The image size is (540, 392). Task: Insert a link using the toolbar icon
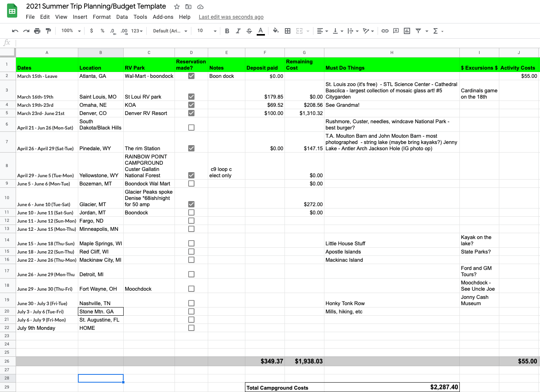click(x=385, y=31)
